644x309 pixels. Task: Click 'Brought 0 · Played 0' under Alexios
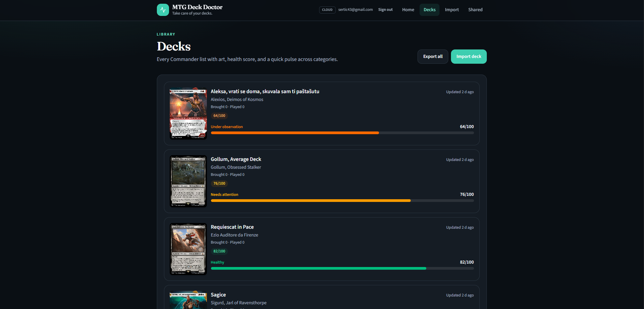tap(227, 107)
